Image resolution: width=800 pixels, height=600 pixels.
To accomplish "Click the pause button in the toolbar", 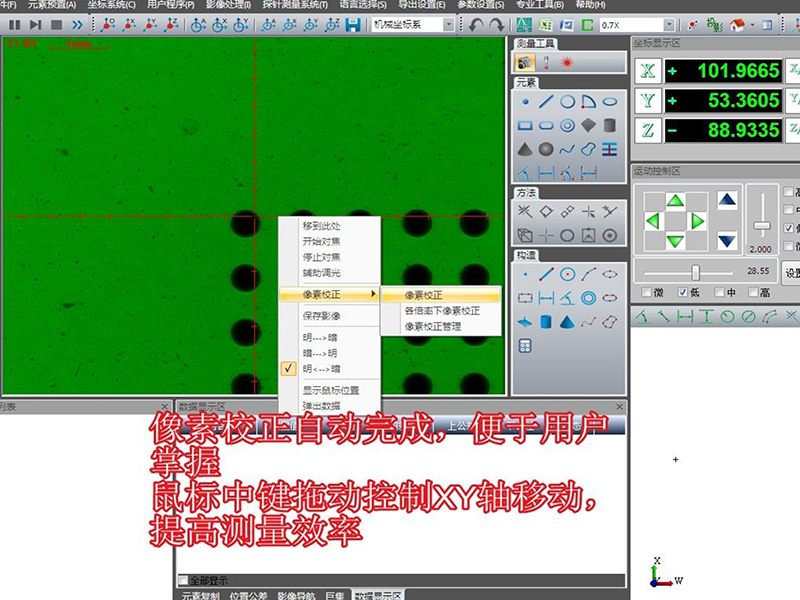I will pos(15,24).
